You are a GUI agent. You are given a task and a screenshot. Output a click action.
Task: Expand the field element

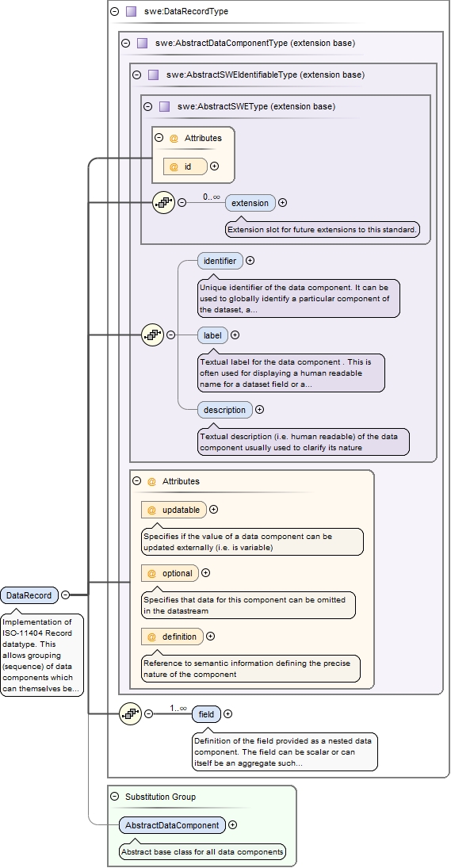click(228, 714)
